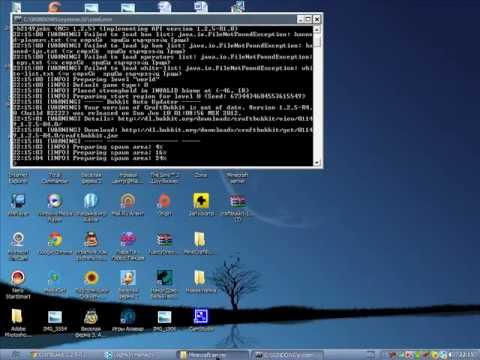Select the rainbow arch desktop icon
The image size is (480, 360).
[x=128, y=201]
